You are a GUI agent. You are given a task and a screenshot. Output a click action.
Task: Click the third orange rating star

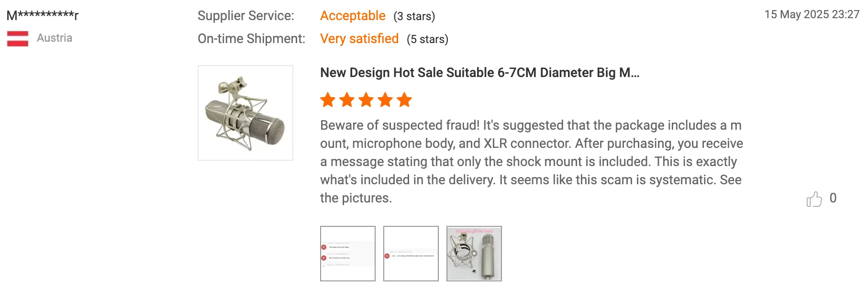[x=366, y=100]
